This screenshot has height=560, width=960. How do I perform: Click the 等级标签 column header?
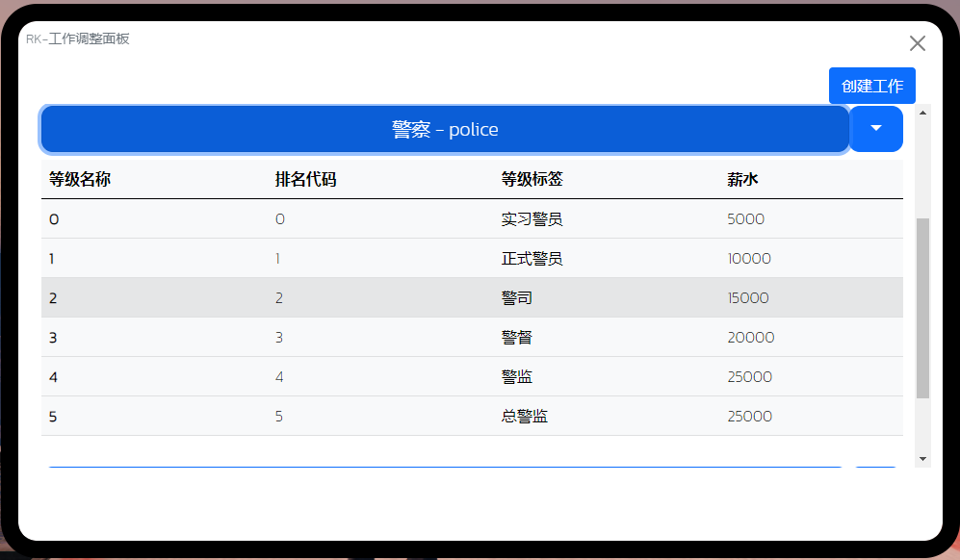(x=532, y=179)
